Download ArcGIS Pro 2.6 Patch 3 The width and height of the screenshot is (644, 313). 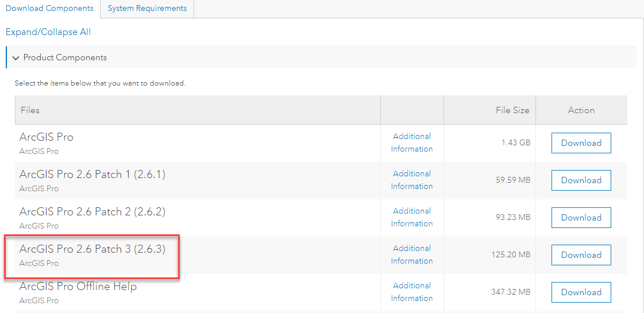(581, 255)
